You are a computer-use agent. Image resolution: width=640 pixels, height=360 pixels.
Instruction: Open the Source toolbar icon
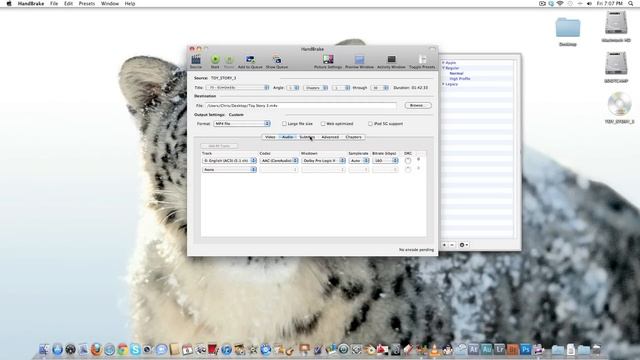[196, 61]
